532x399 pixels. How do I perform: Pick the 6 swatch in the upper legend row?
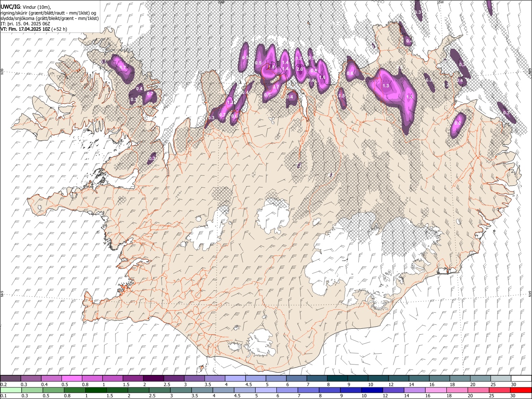pos(296,378)
